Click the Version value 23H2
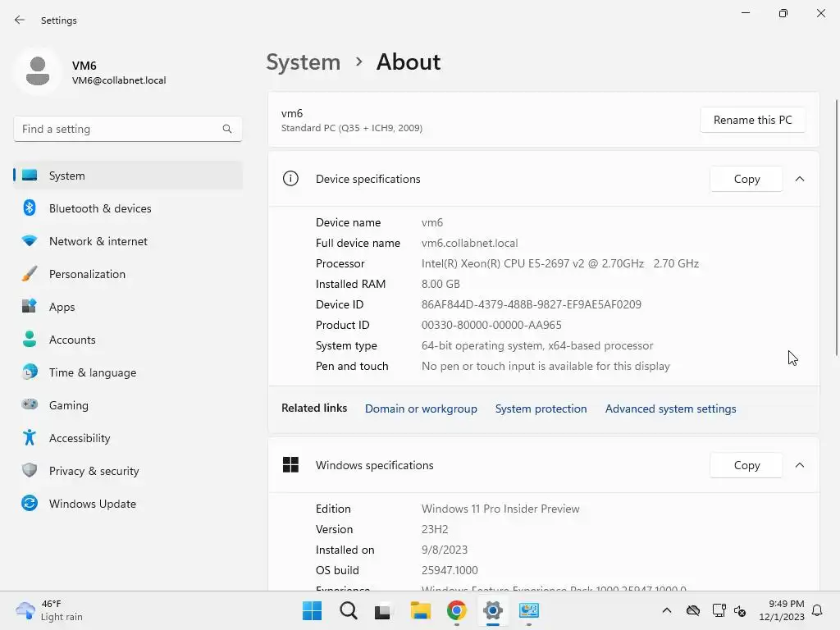 (x=435, y=529)
